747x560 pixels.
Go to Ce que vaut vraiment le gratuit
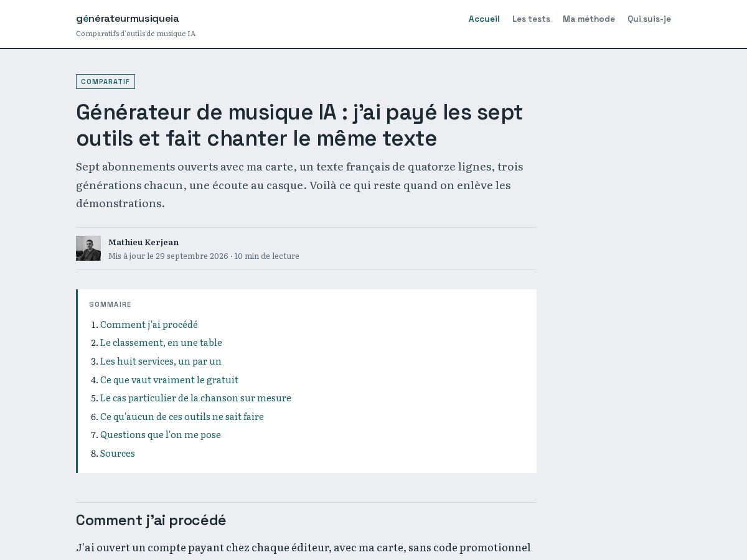[169, 380]
